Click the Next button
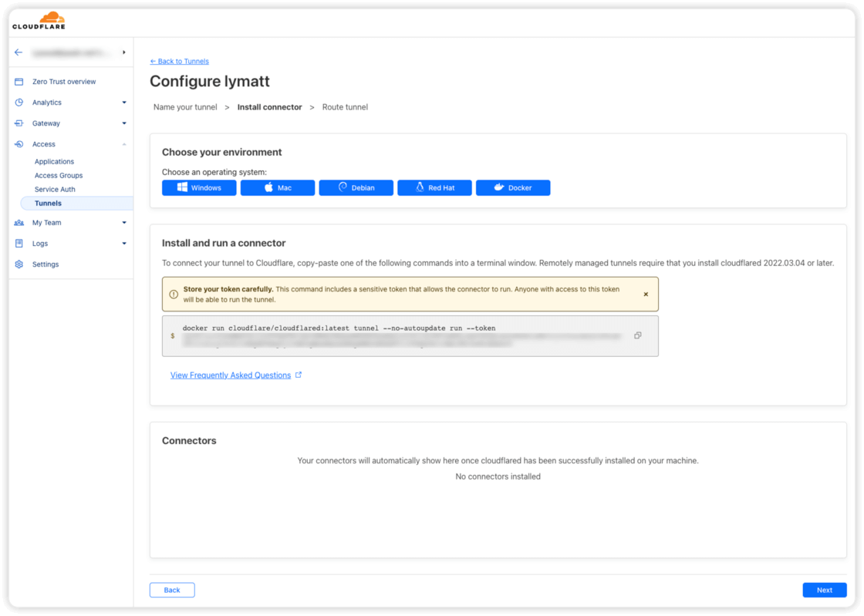 pos(824,590)
